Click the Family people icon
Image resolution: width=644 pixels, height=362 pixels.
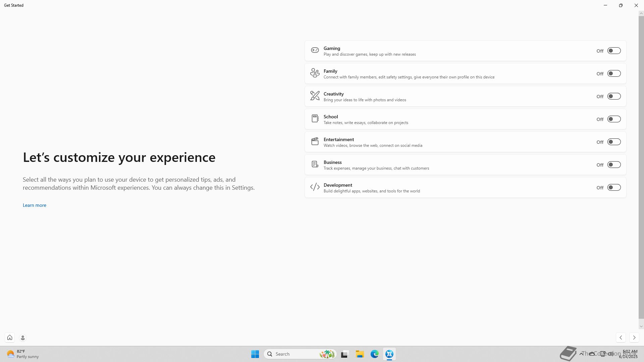[315, 73]
